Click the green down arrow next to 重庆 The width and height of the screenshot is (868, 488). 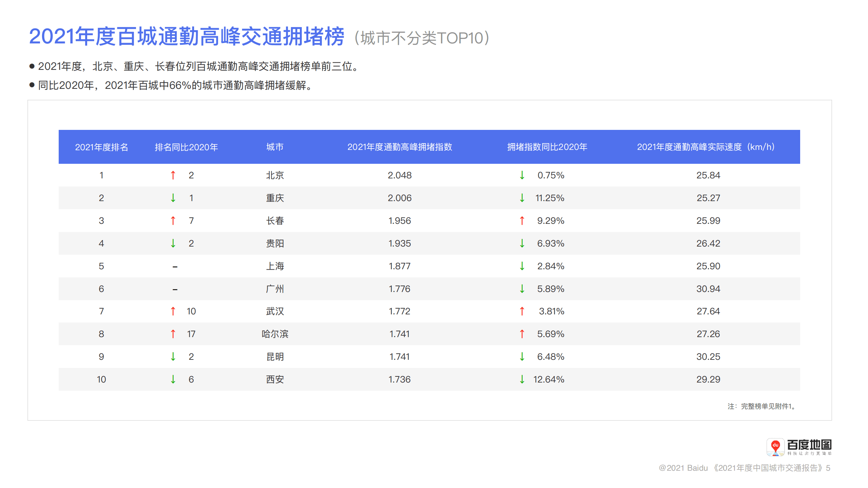click(173, 198)
